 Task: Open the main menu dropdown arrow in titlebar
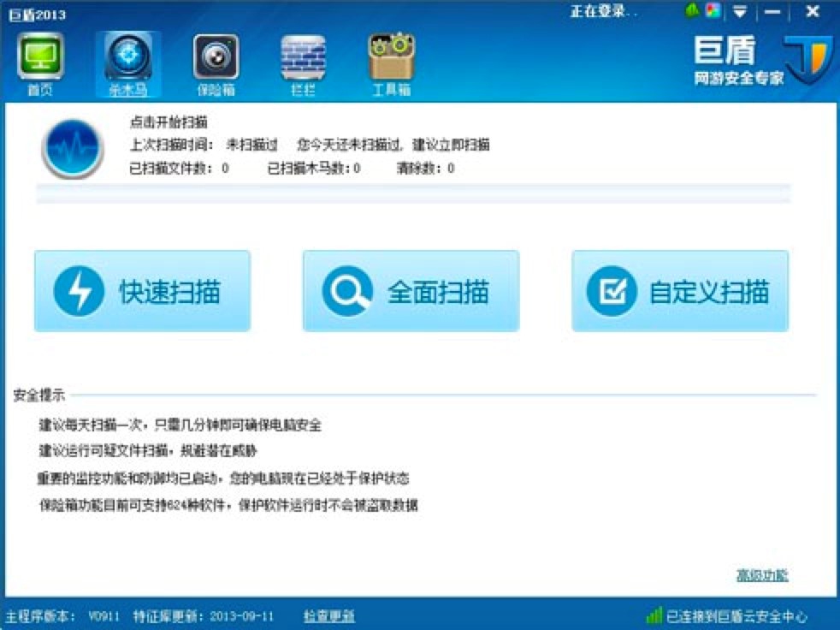(x=737, y=11)
